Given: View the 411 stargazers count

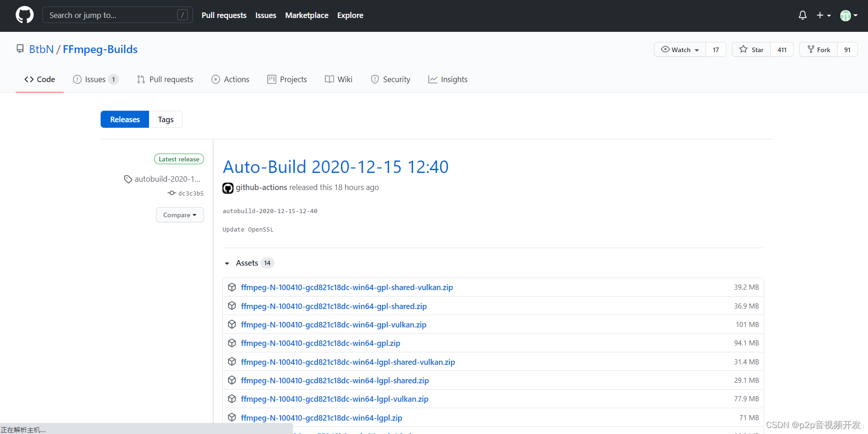Looking at the screenshot, I should 782,49.
